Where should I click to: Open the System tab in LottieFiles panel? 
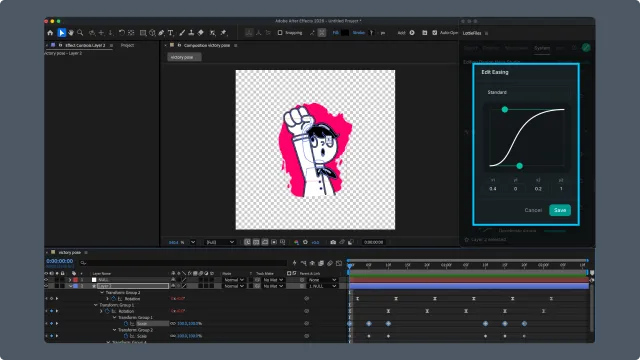click(542, 48)
